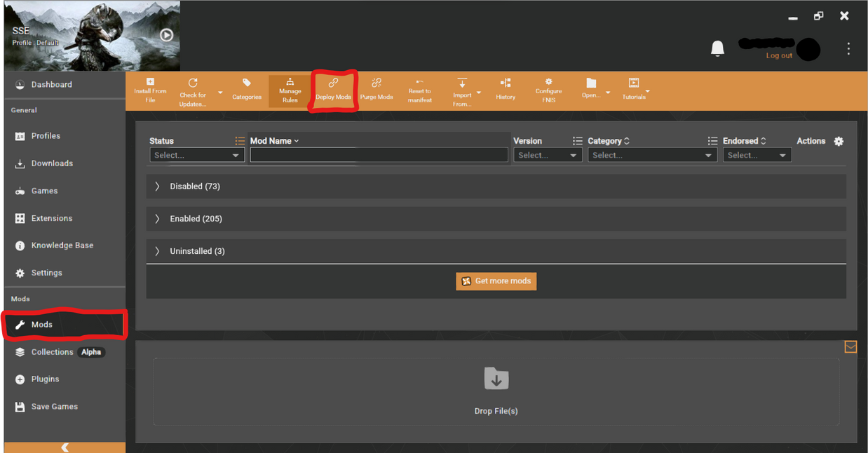Go to Profiles page
This screenshot has width=868, height=453.
[x=65, y=136]
